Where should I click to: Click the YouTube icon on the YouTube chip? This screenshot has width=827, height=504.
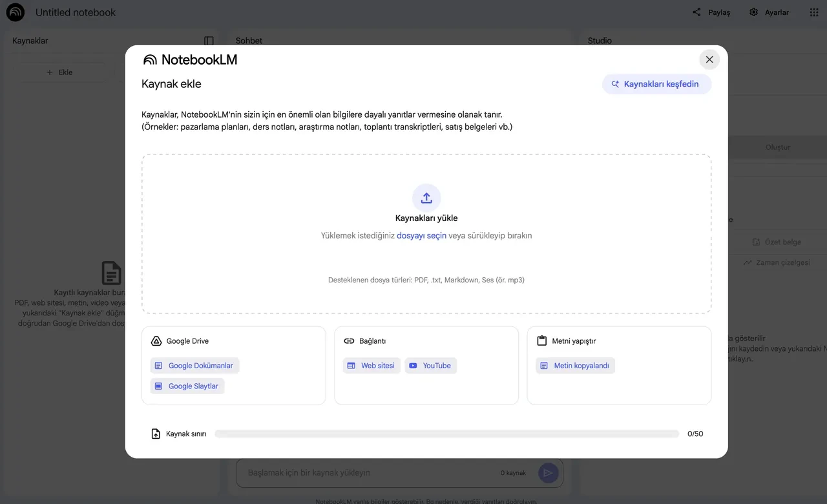pyautogui.click(x=413, y=365)
